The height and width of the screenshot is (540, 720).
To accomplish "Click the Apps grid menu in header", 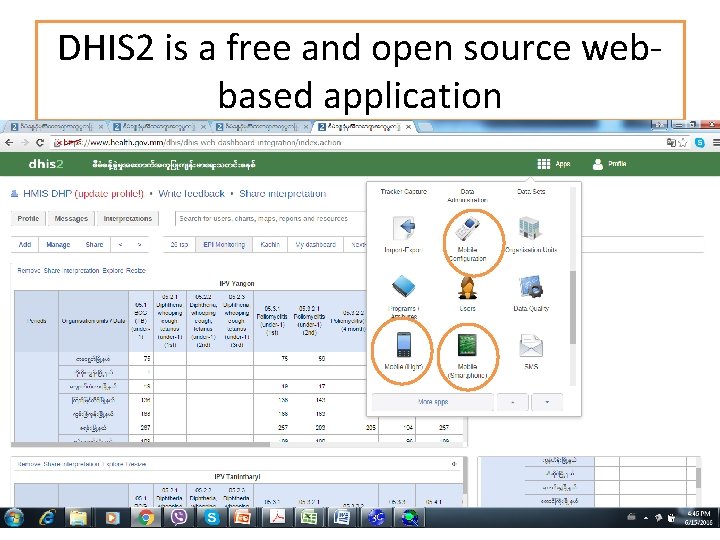I will click(x=554, y=164).
